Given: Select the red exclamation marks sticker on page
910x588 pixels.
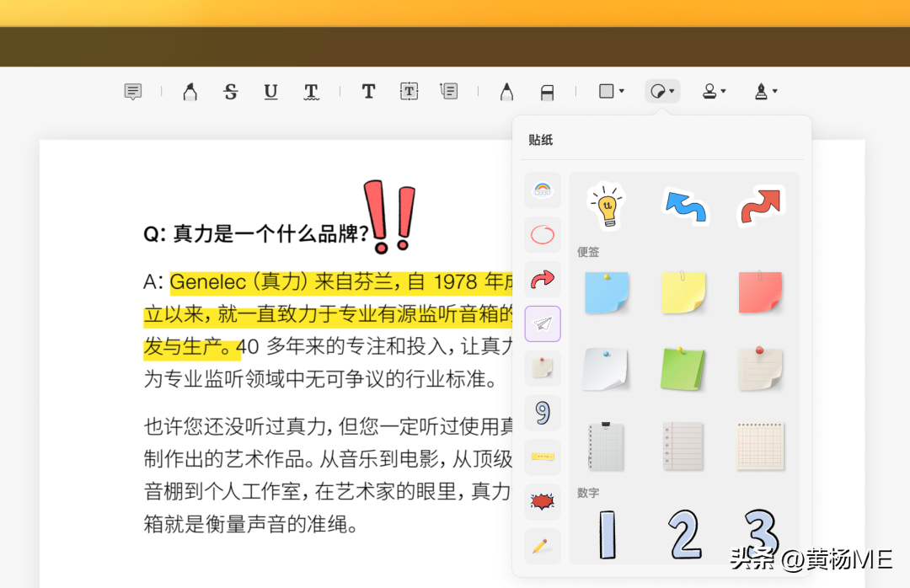Looking at the screenshot, I should tap(389, 216).
